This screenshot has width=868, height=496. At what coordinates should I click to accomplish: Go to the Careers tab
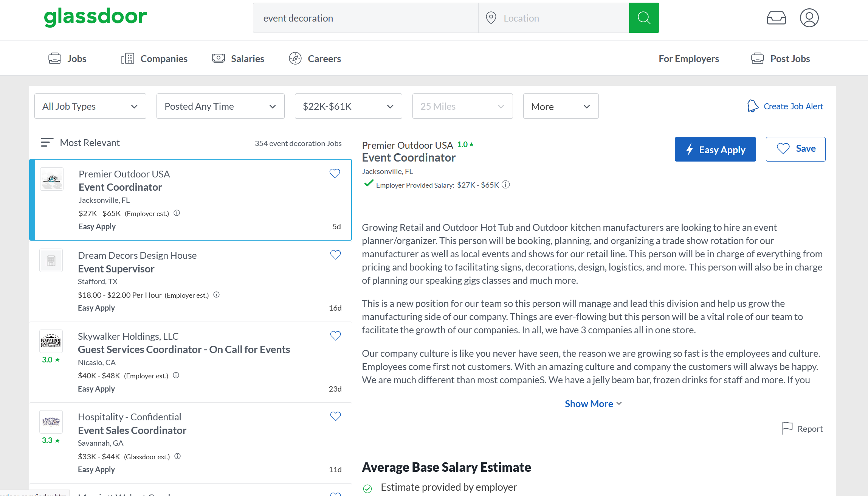[315, 59]
